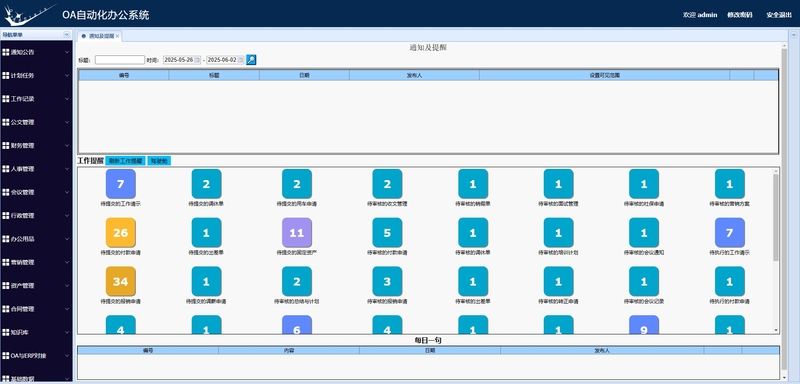Click the 驾驶舱 button
800x384 pixels.
click(159, 161)
